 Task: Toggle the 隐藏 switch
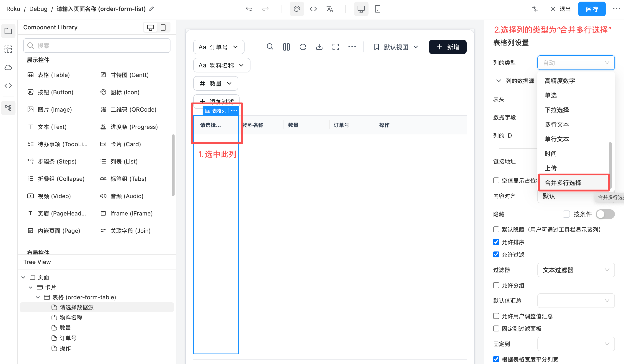click(605, 214)
